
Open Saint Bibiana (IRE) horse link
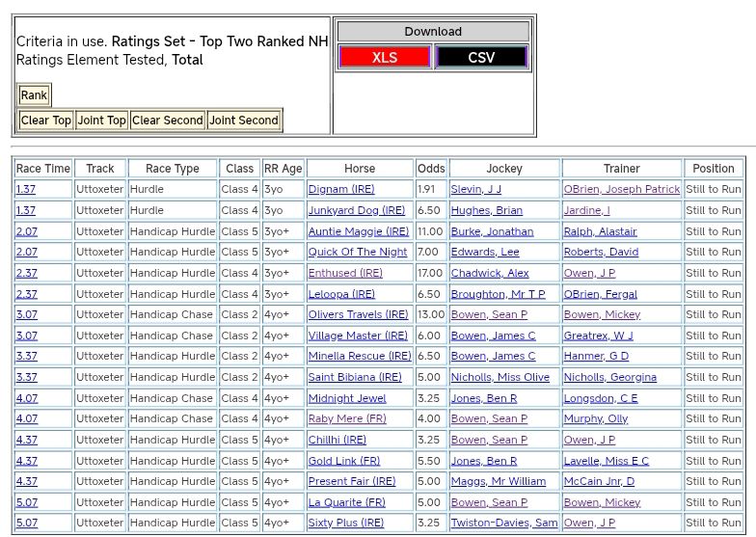point(354,377)
